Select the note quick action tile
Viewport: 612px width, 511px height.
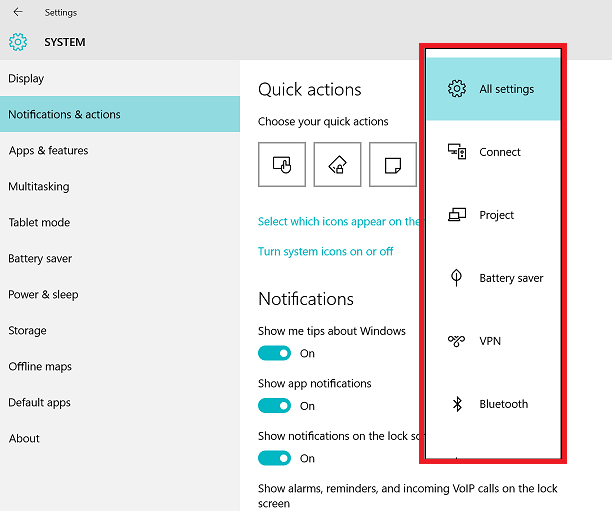tap(393, 164)
